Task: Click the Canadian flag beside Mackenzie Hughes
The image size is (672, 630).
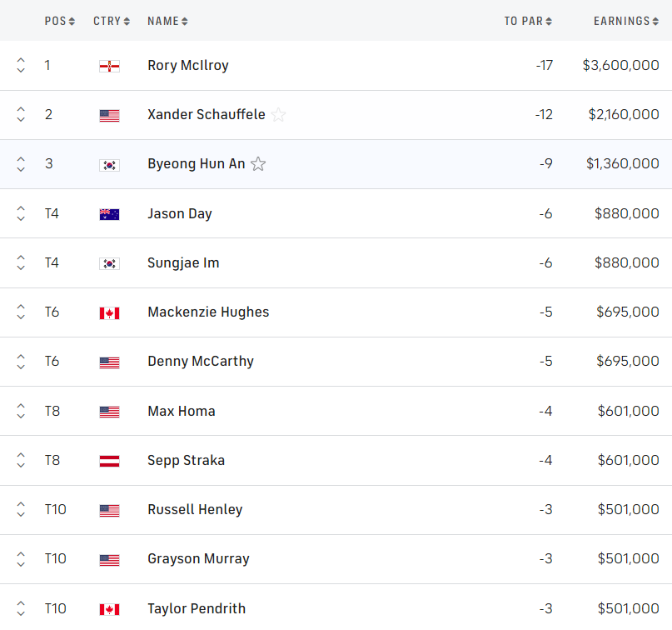Action: pyautogui.click(x=109, y=312)
